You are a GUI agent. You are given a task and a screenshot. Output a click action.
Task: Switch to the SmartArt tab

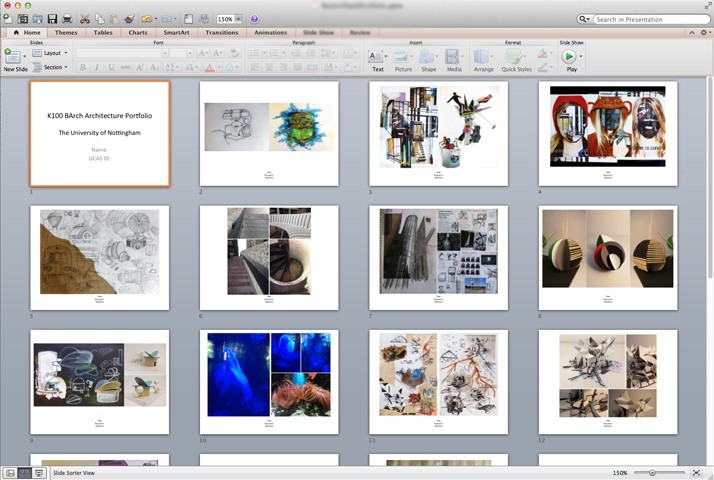176,32
